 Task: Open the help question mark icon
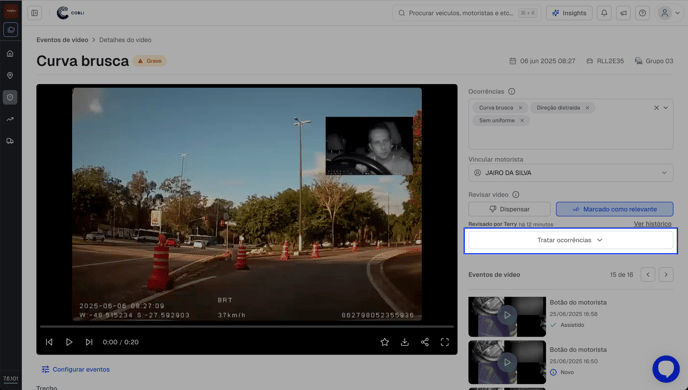coord(642,13)
